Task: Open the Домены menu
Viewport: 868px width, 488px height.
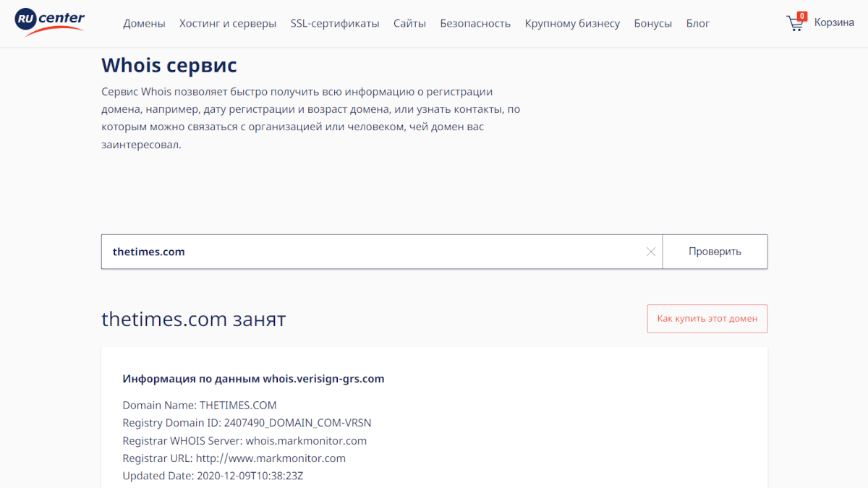Action: tap(144, 23)
